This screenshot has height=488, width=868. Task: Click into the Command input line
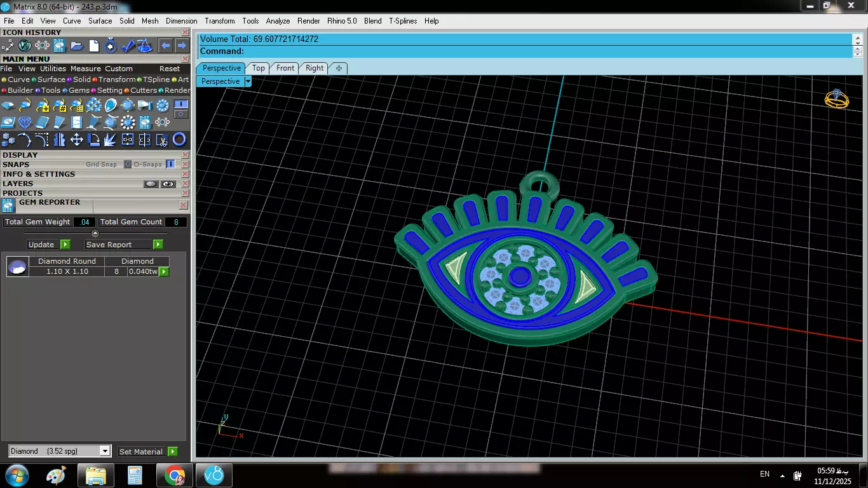point(524,51)
